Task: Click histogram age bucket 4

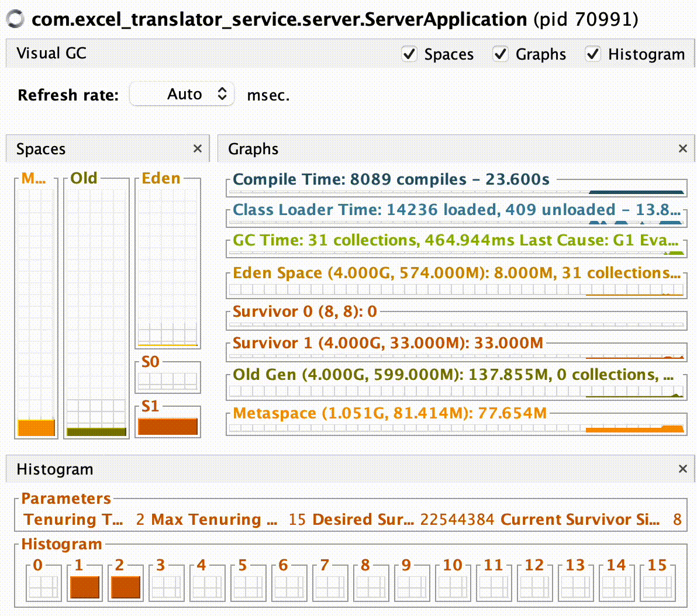Action: (207, 583)
